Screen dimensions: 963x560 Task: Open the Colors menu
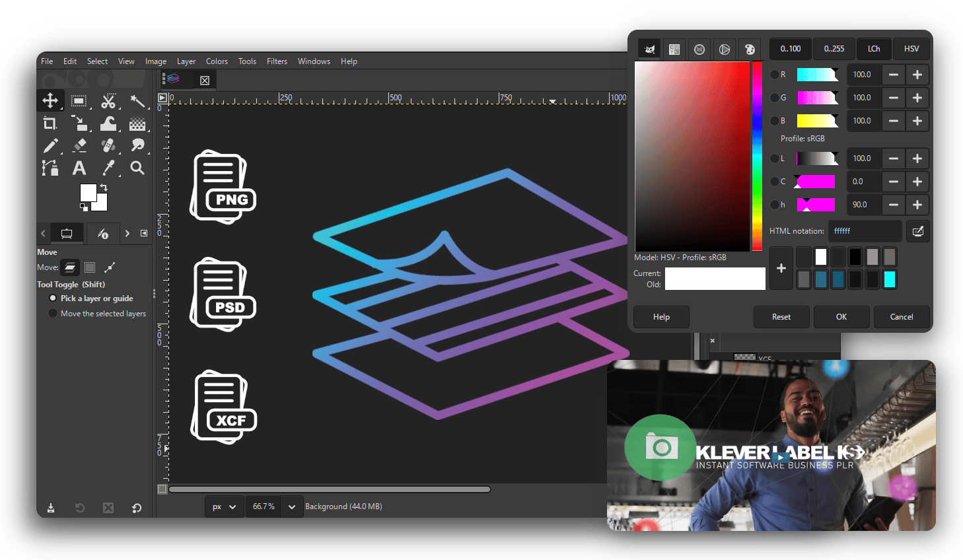(217, 61)
